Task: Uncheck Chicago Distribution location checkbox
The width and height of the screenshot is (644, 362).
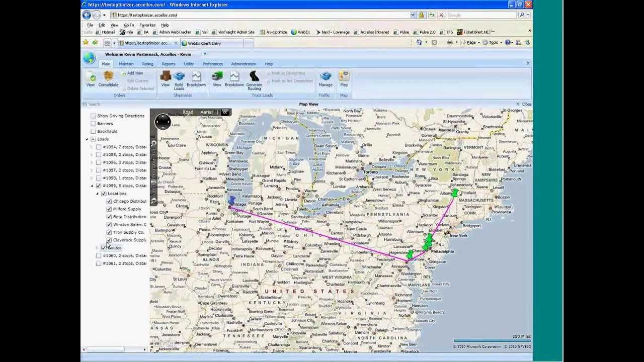Action: coord(109,201)
